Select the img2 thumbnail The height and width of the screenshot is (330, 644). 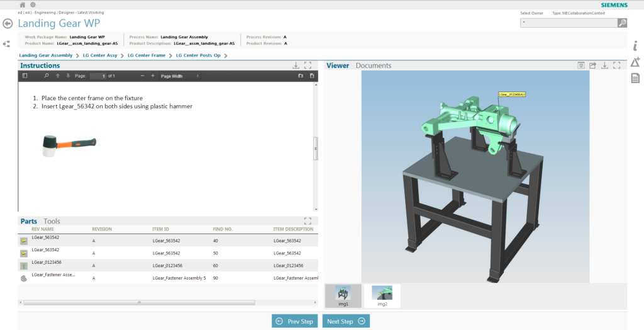point(382,295)
